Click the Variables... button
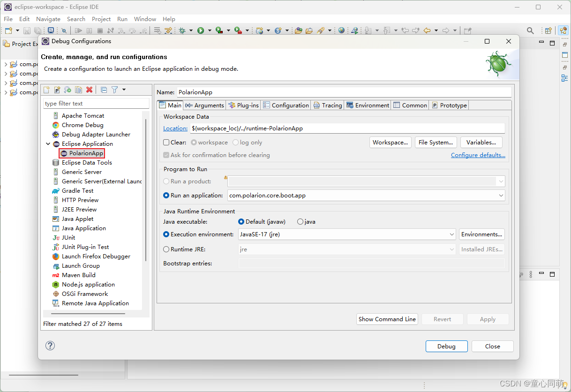The width and height of the screenshot is (571, 392). pos(481,142)
